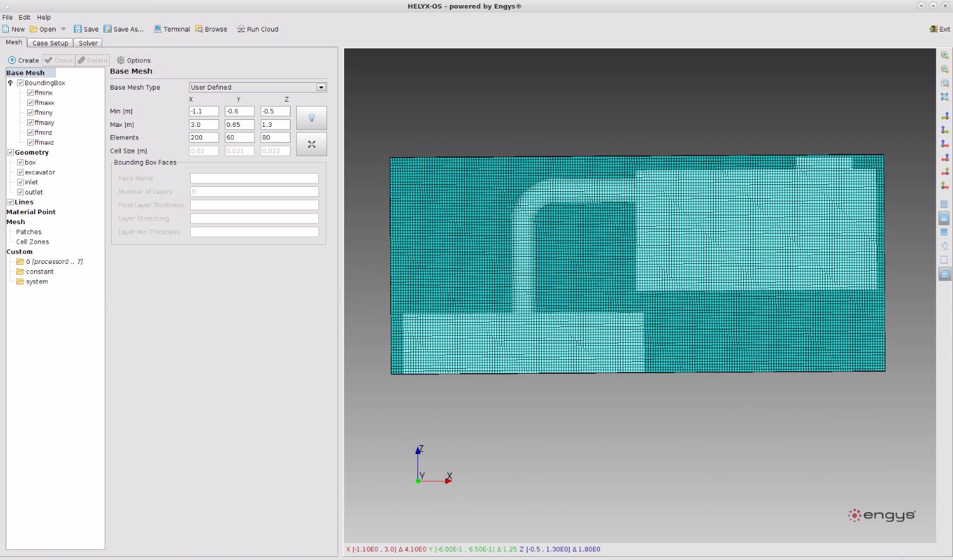Click Save As in the toolbar
The image size is (953, 560).
pyautogui.click(x=124, y=29)
